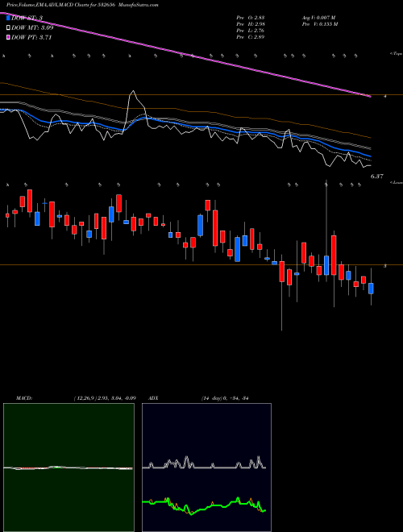Select the 'DOW ST: 3' legend text
403x532 pixels.
[x=27, y=18]
